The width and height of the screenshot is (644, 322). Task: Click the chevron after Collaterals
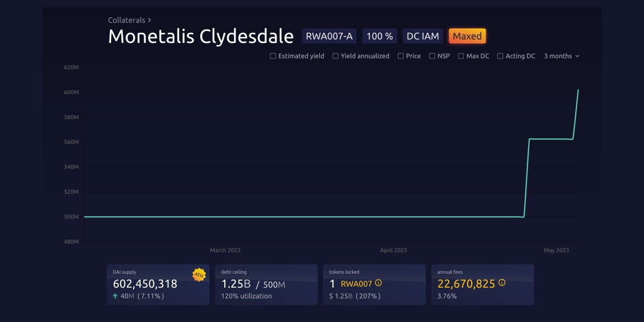click(150, 20)
